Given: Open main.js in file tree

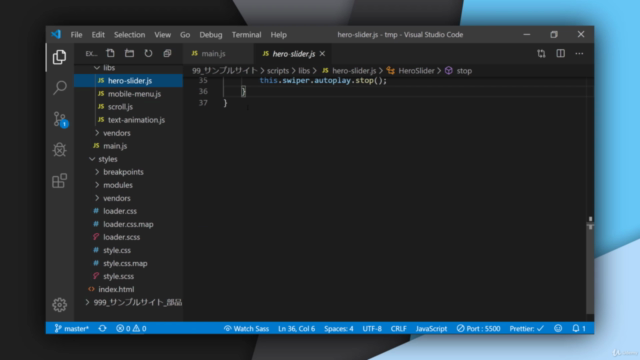Looking at the screenshot, I should [115, 146].
